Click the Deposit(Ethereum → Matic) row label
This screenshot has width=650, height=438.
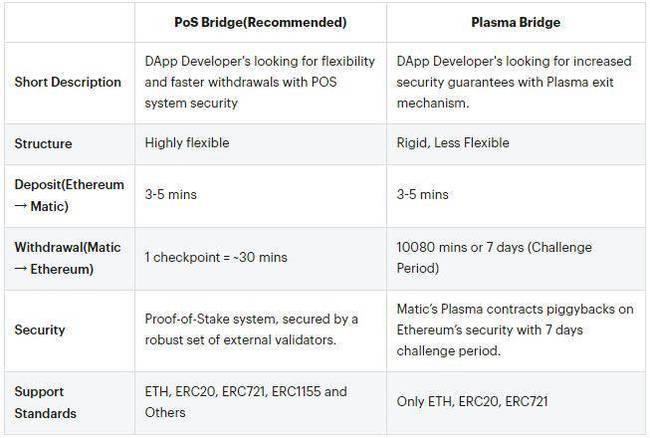click(x=69, y=195)
